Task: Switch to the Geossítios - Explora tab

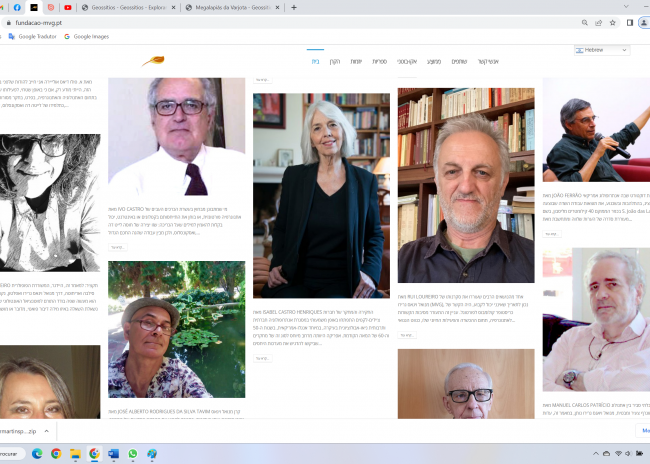Action: [x=128, y=7]
